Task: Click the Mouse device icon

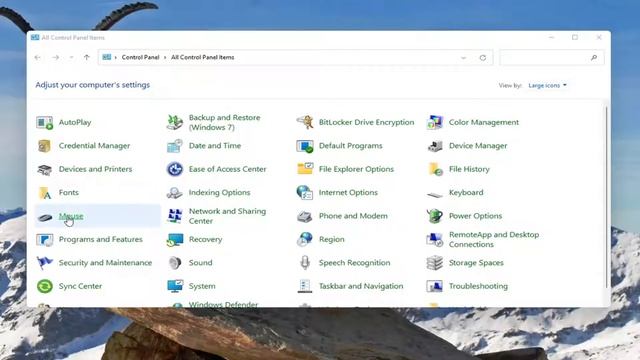Action: tap(44, 218)
